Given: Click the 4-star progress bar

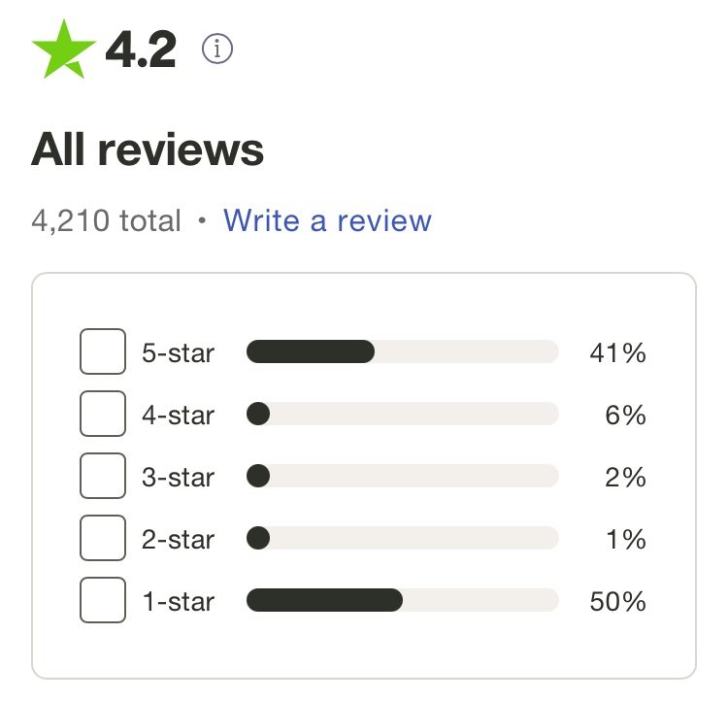Looking at the screenshot, I should pos(403,414).
